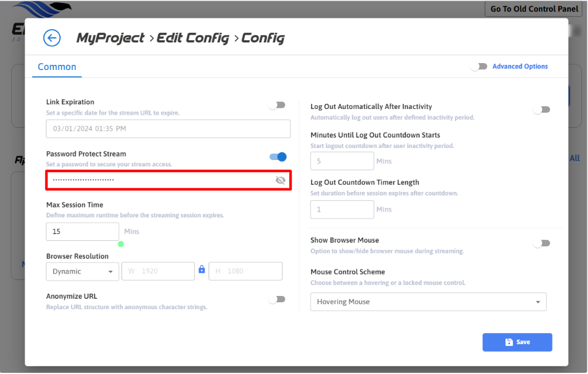Enable Log Out Automatically After Inactivity
Viewport: 588px width, 374px height.
tap(542, 110)
